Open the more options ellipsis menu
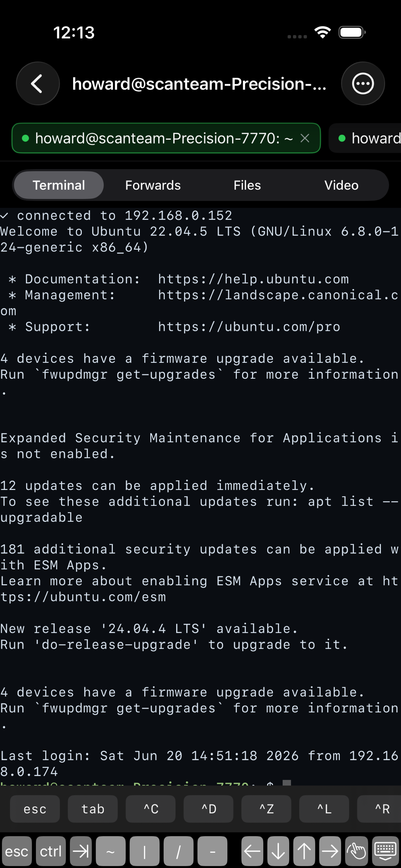 pos(363,83)
